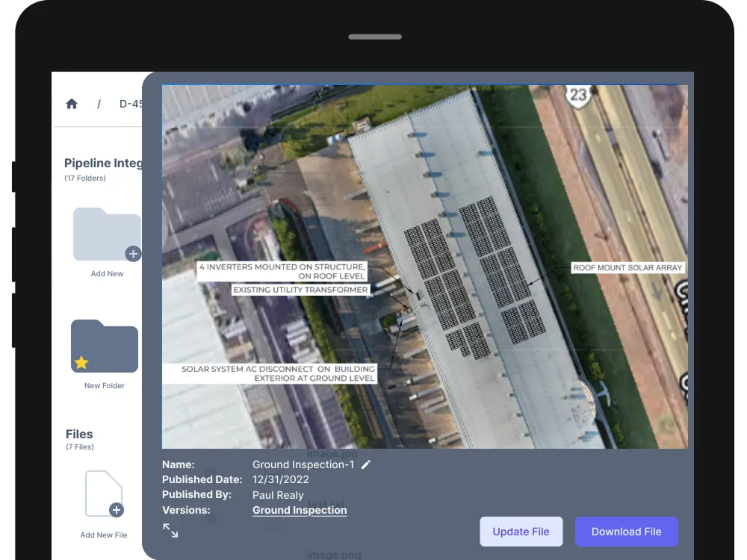
Task: Click the Files section heading
Action: pos(79,434)
